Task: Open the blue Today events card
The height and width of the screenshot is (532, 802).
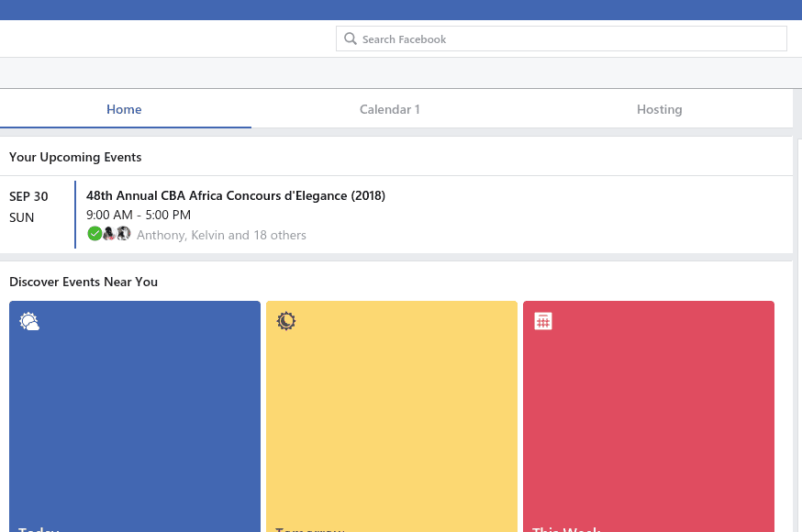Action: 135,416
